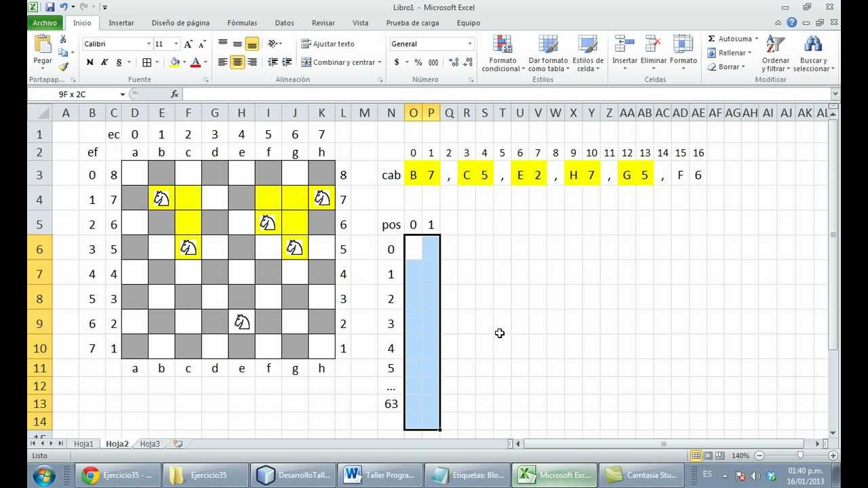Viewport: 868px width, 488px height.
Task: Select the Page Layout view button
Action: coord(708,456)
